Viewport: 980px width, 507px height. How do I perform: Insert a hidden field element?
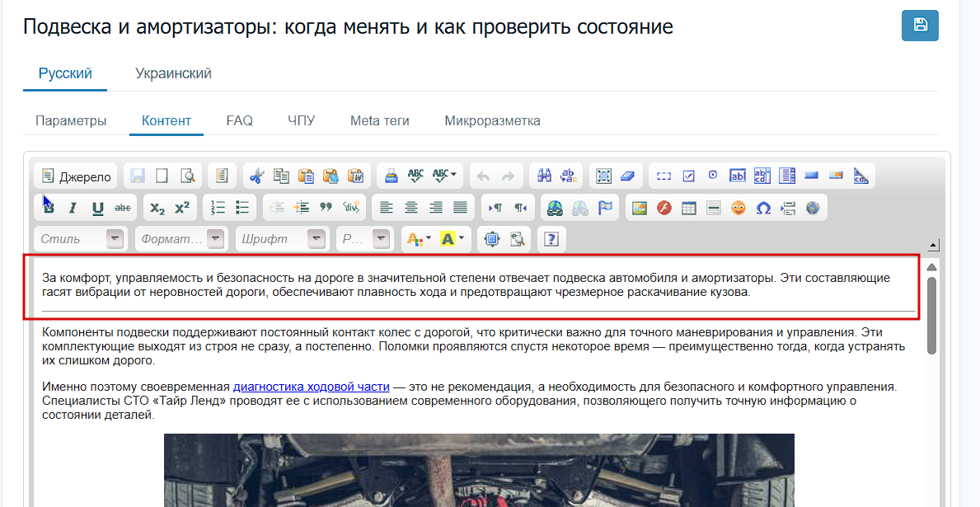860,176
